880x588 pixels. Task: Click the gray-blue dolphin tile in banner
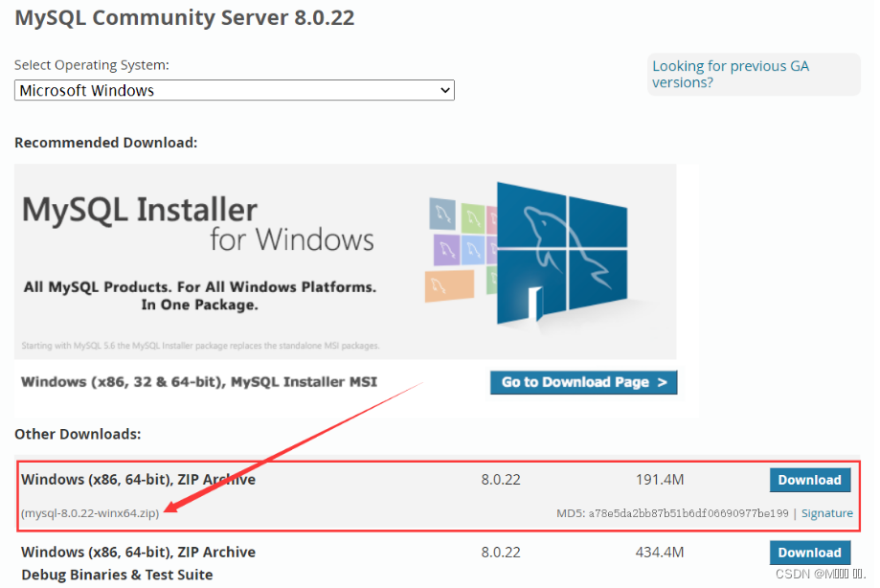(442, 214)
